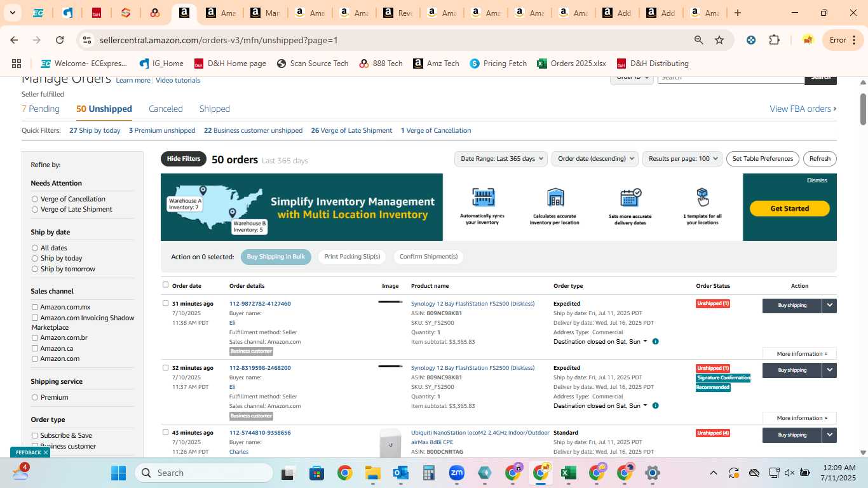
Task: Open the IG_Home bookmark
Action: pos(161,64)
